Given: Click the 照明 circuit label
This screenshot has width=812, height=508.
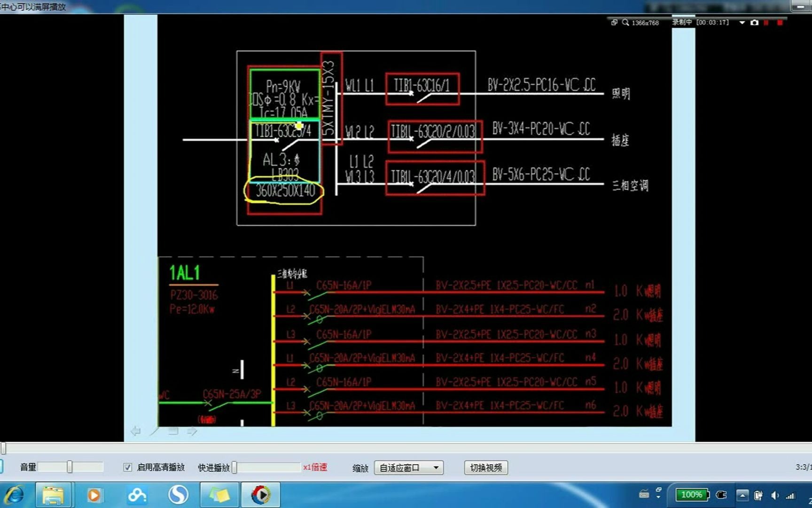Looking at the screenshot, I should click(x=621, y=94).
